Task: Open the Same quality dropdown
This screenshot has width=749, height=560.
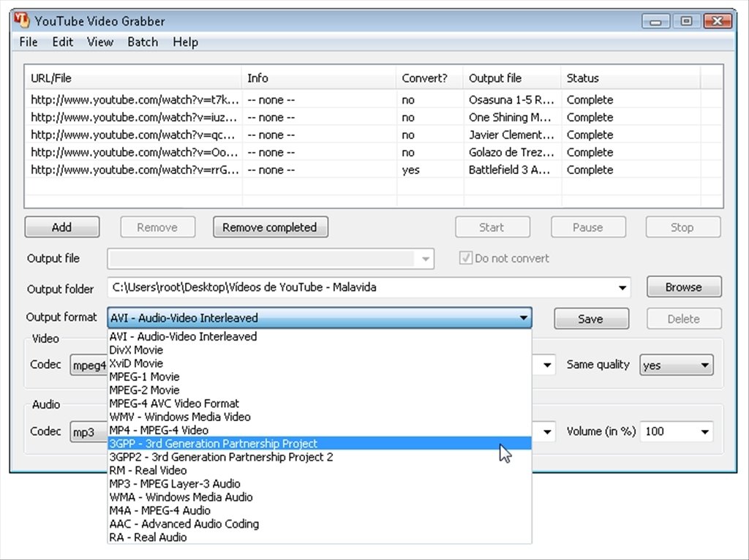Action: pyautogui.click(x=677, y=366)
